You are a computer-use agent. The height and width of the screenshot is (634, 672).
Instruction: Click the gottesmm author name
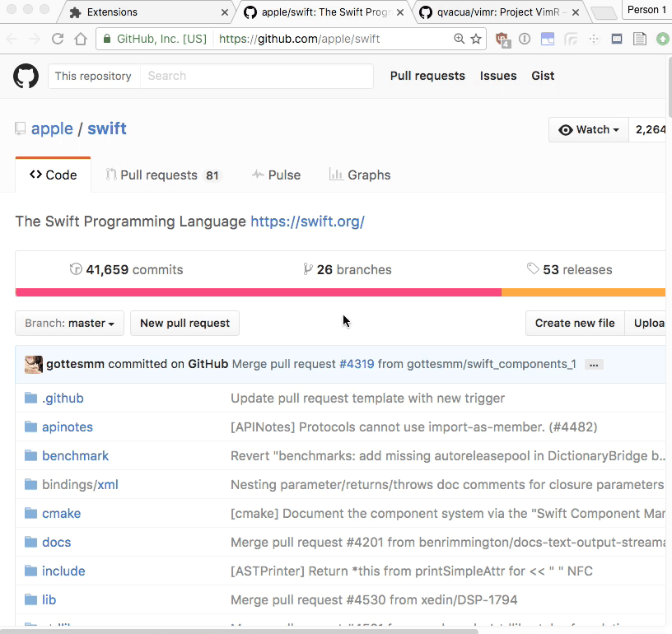[x=76, y=364]
